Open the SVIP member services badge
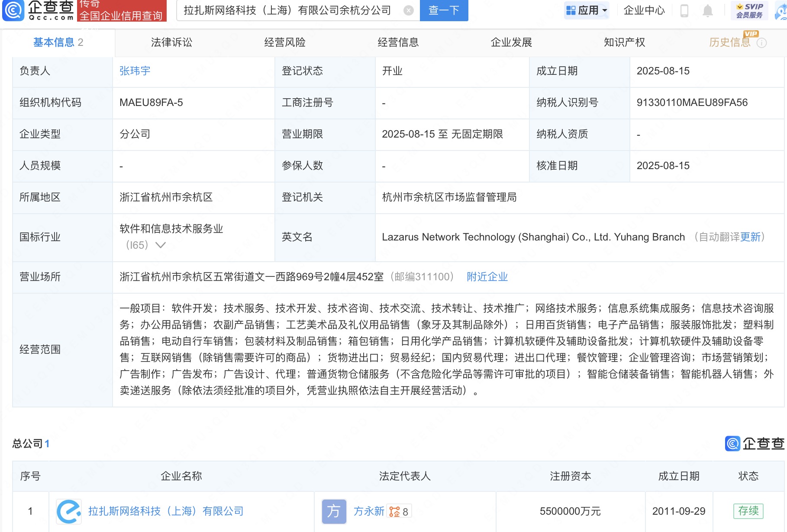The image size is (787, 532). click(749, 10)
